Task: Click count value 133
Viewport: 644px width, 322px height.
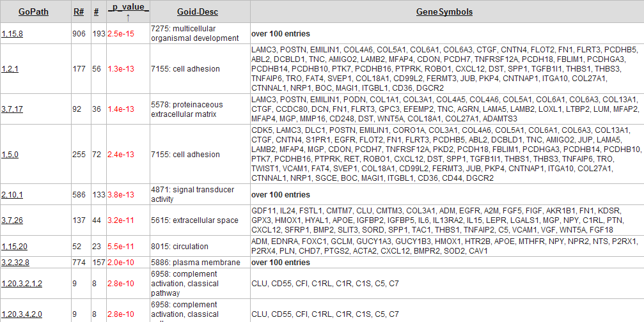Action: (99, 194)
